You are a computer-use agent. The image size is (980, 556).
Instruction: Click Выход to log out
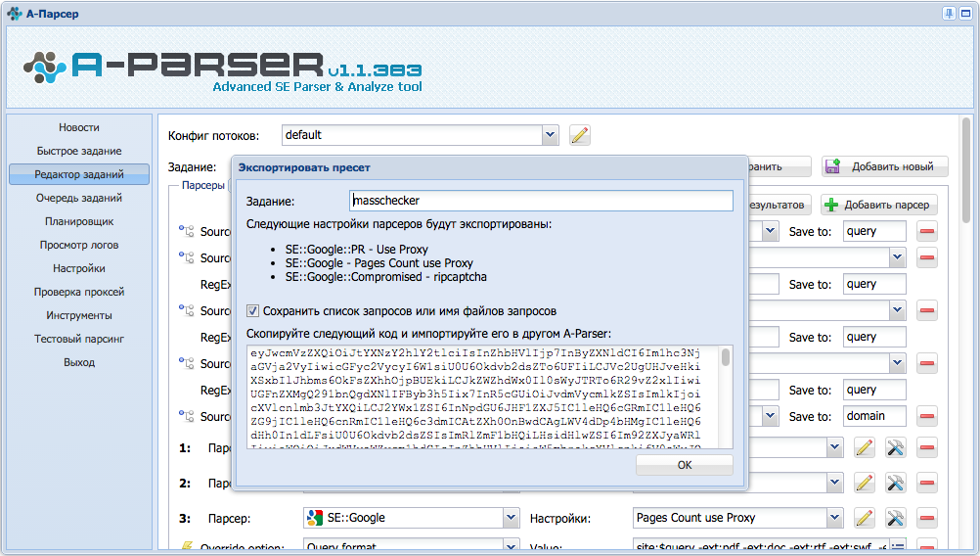[x=79, y=362]
